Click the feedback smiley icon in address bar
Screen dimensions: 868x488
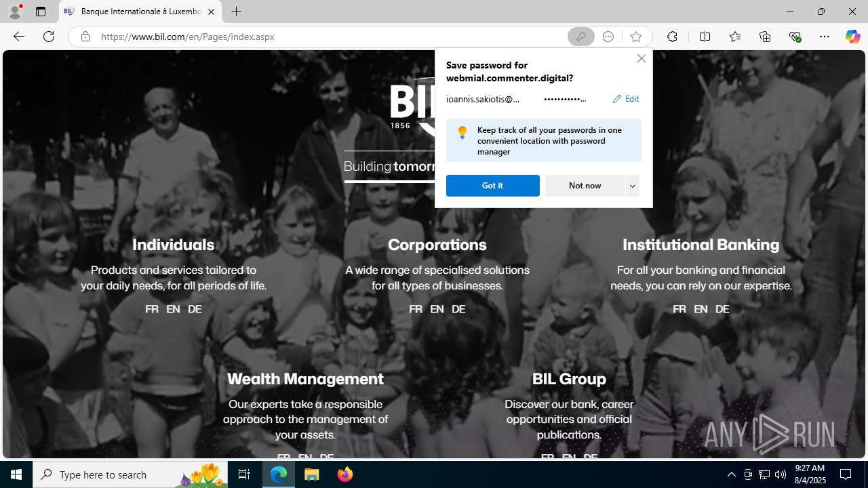point(608,37)
